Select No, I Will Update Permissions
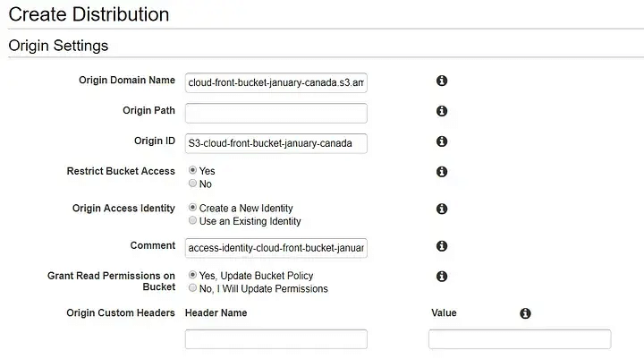The width and height of the screenshot is (644, 359). (x=193, y=288)
